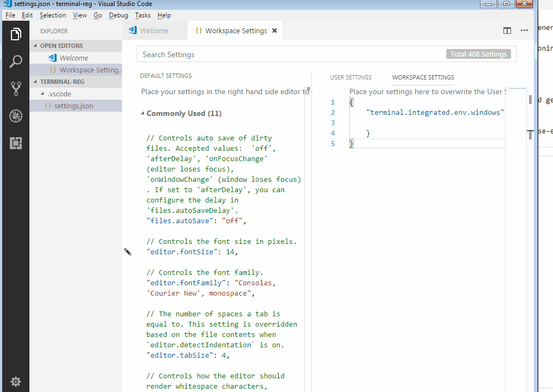Viewport: 553px width, 392px height.
Task: Open the File menu
Action: point(10,15)
